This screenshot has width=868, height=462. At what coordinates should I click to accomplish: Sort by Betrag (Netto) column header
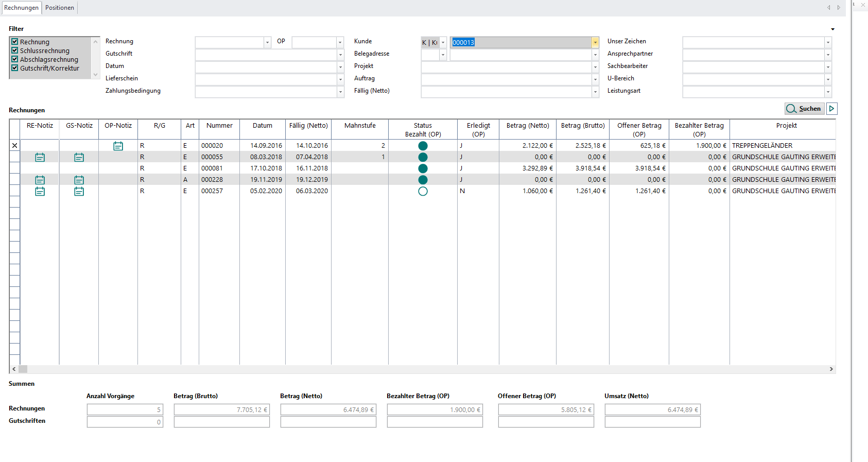point(527,126)
